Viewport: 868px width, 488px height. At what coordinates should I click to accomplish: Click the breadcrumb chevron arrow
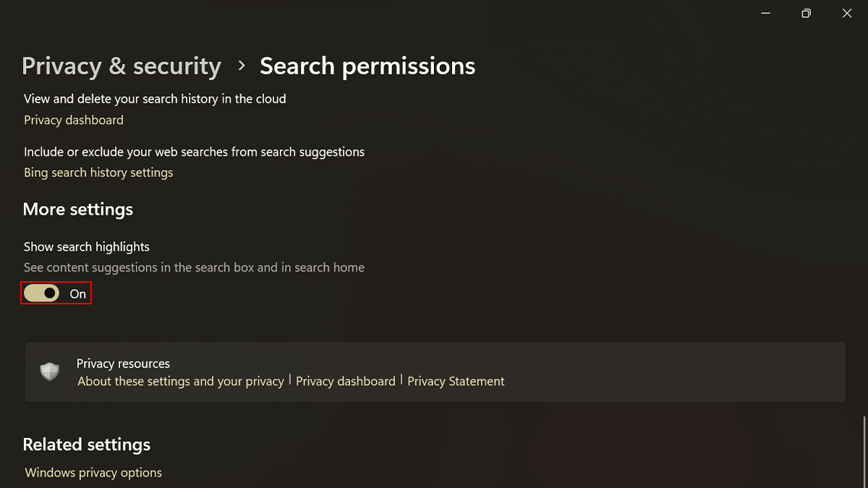[242, 67]
